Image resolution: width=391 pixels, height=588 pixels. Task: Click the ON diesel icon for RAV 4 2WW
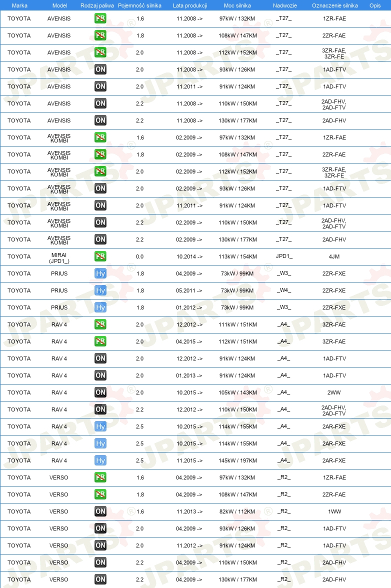100,392
